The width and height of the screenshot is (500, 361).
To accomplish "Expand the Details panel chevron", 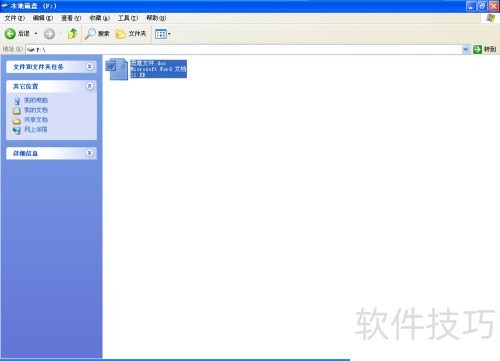I will (x=89, y=153).
